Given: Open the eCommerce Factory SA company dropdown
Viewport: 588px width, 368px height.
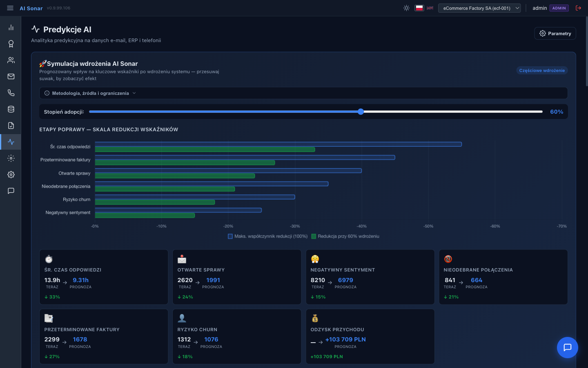Looking at the screenshot, I should (x=479, y=8).
